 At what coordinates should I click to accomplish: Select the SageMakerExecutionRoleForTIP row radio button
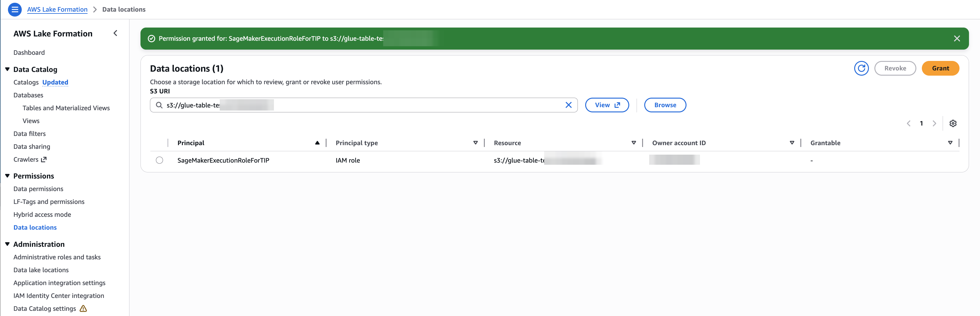coord(159,160)
